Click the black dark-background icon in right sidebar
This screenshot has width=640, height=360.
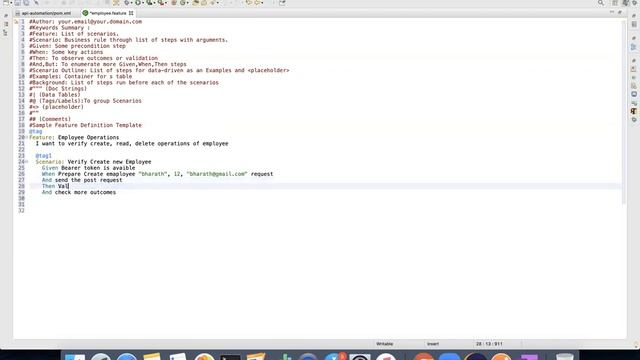[x=634, y=111]
